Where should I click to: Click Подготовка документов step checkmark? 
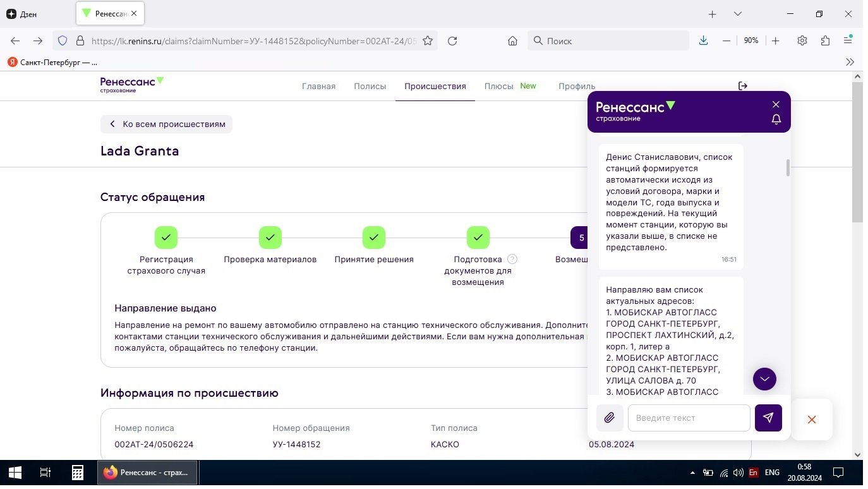click(478, 238)
